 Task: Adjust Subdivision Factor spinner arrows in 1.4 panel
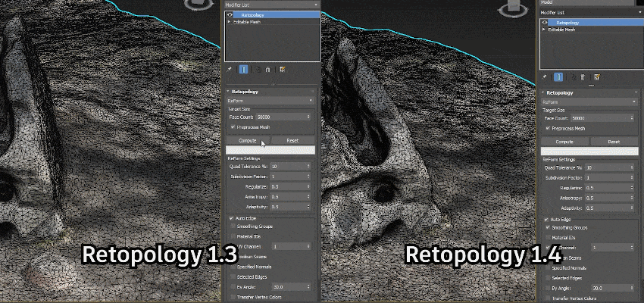point(633,178)
